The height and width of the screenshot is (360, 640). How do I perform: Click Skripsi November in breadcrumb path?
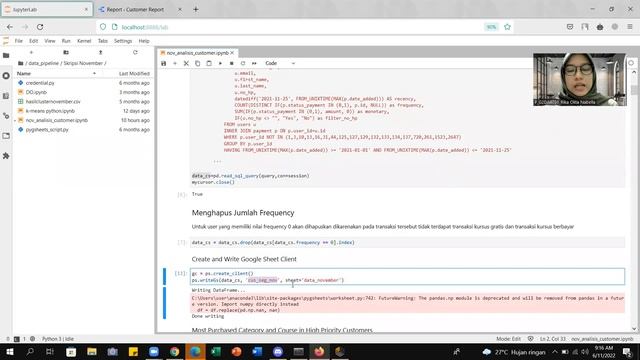(83, 63)
